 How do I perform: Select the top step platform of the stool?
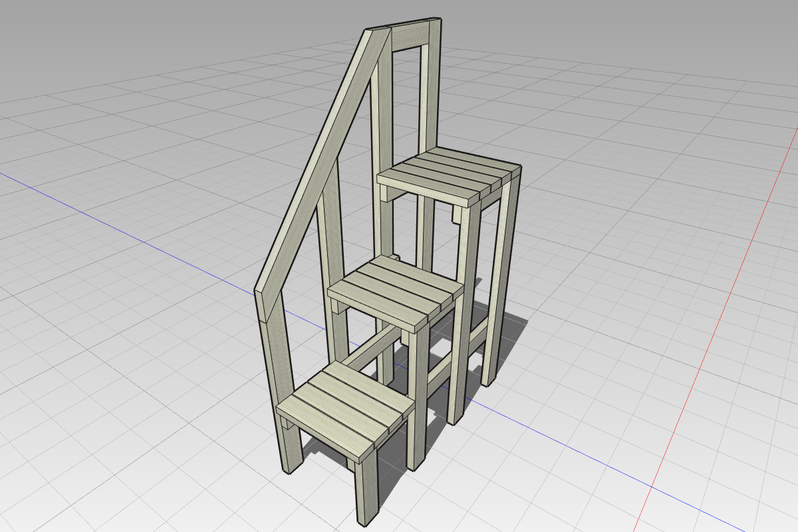click(448, 176)
